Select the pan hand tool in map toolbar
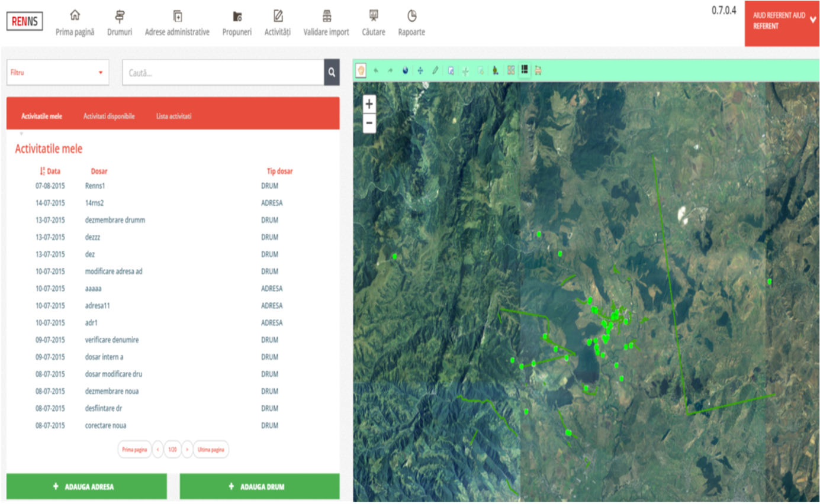This screenshot has width=820, height=504. click(x=361, y=70)
